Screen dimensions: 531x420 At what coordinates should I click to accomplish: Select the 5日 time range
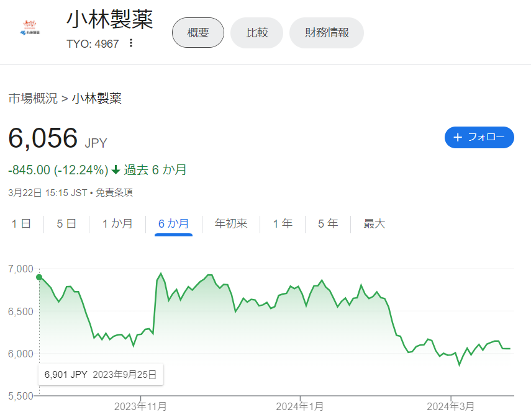[x=66, y=224]
